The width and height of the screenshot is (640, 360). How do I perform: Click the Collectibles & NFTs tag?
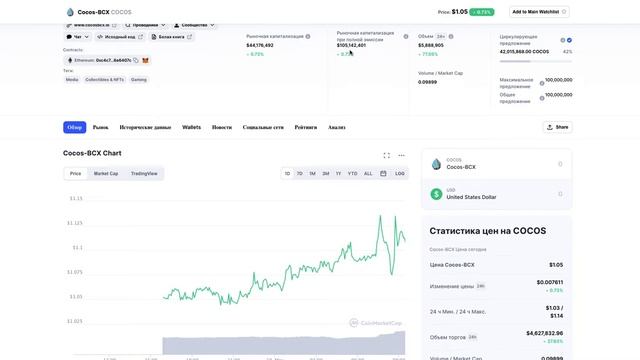(104, 80)
